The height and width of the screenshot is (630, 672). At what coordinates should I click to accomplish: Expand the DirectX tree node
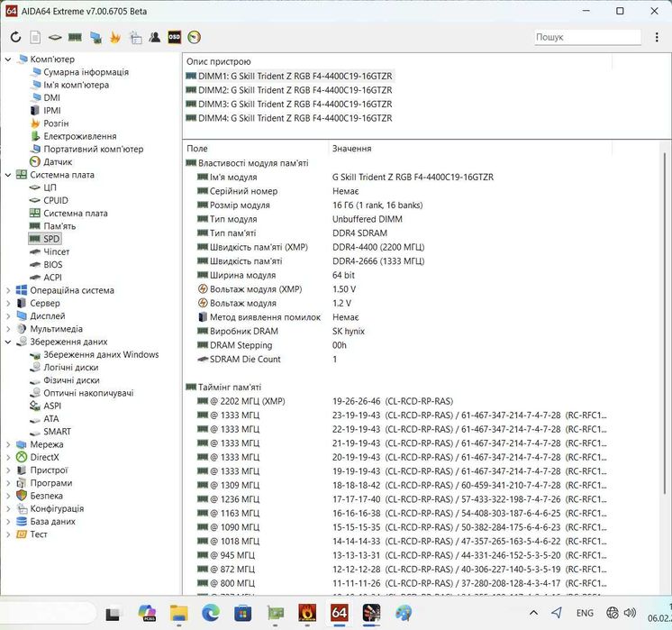coord(8,458)
